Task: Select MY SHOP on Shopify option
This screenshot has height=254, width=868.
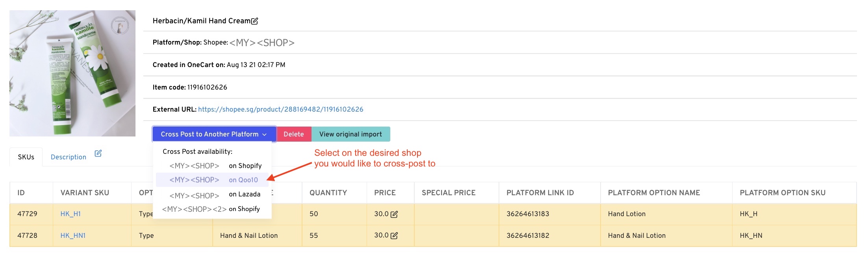Action: pos(215,166)
